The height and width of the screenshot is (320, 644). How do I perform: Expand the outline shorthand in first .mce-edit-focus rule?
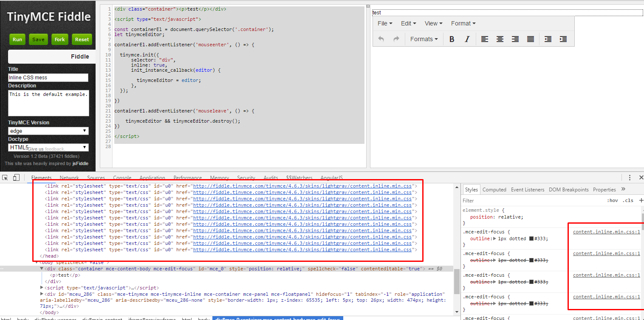[494, 239]
